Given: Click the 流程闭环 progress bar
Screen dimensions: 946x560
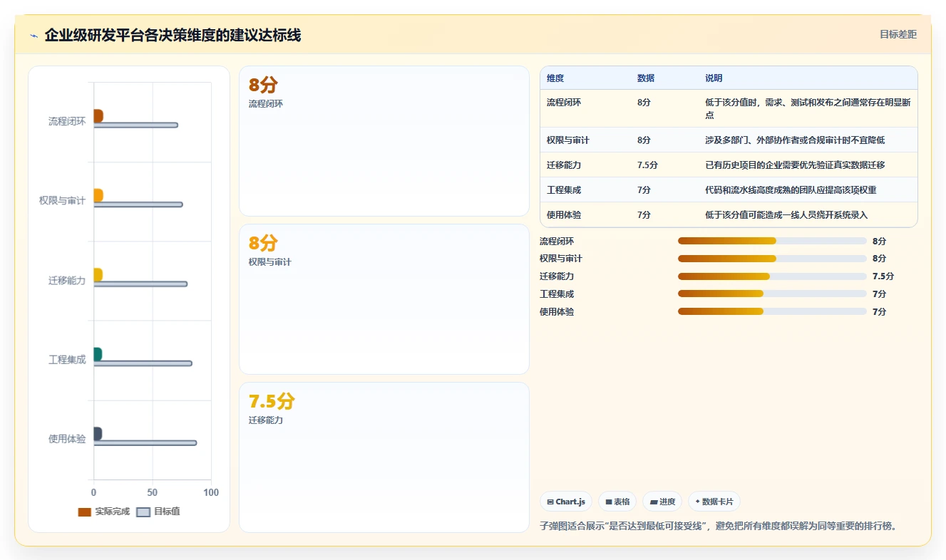Looking at the screenshot, I should click(x=772, y=241).
